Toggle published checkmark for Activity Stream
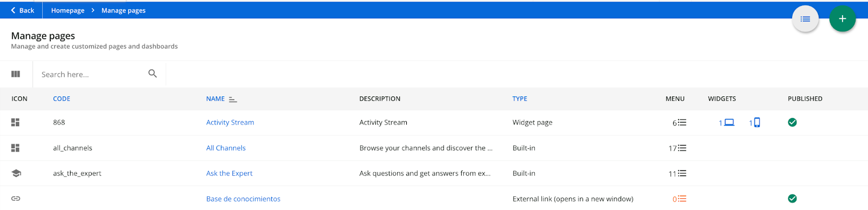This screenshot has height=210, width=868. click(792, 122)
